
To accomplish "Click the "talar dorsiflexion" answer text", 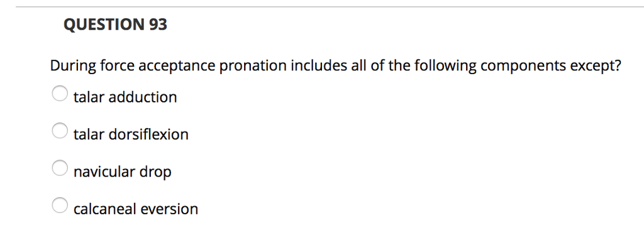I will point(131,134).
